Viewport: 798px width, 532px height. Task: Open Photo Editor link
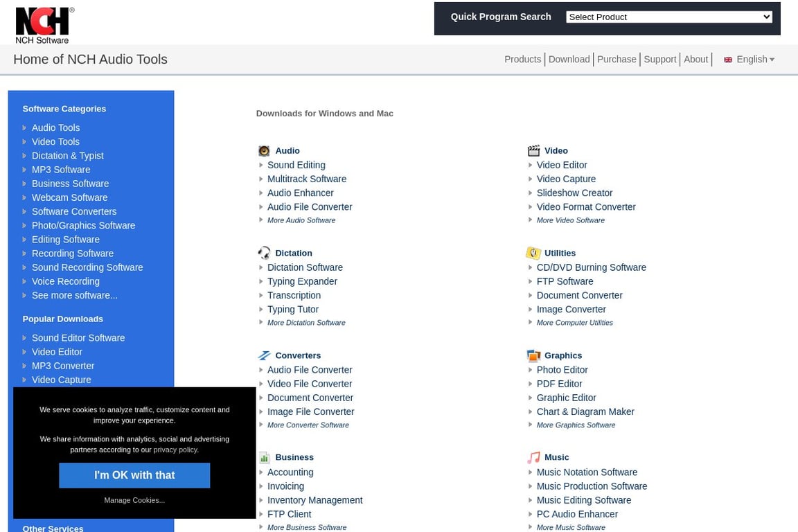tap(562, 370)
